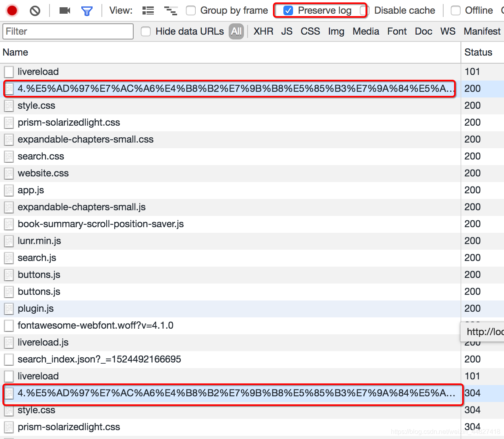Select website.css request
Image resolution: width=504 pixels, height=439 pixels.
coord(252,173)
